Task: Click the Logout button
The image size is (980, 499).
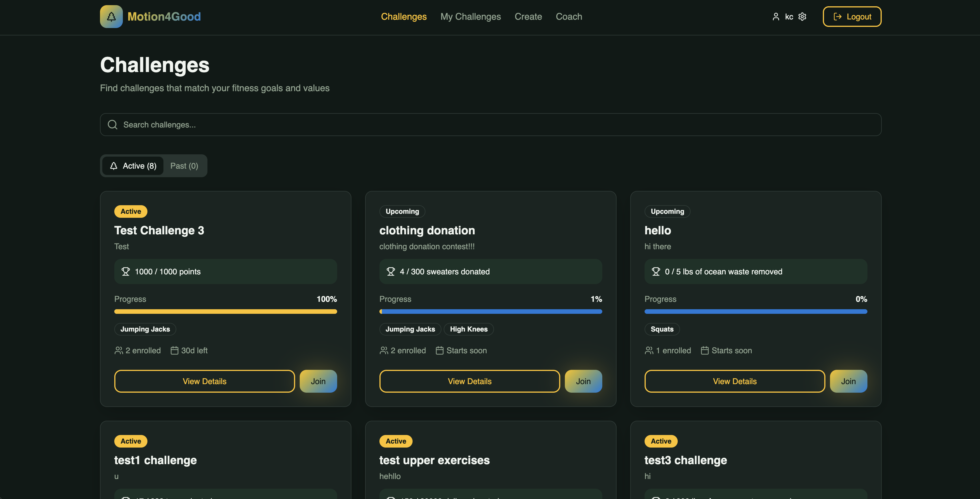Action: (852, 16)
